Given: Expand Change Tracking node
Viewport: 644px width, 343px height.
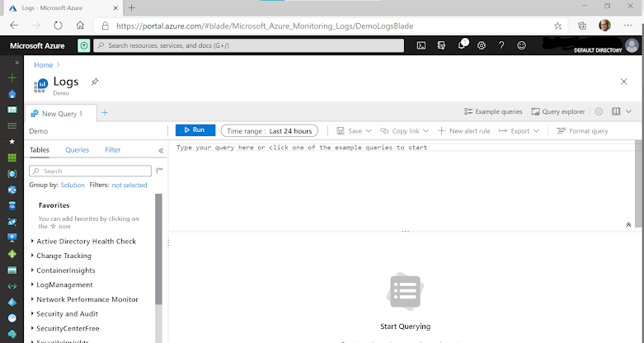Looking at the screenshot, I should tap(32, 256).
